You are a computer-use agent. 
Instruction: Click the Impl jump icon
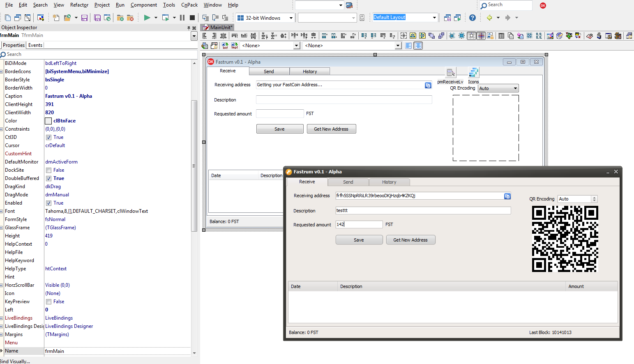point(235,46)
